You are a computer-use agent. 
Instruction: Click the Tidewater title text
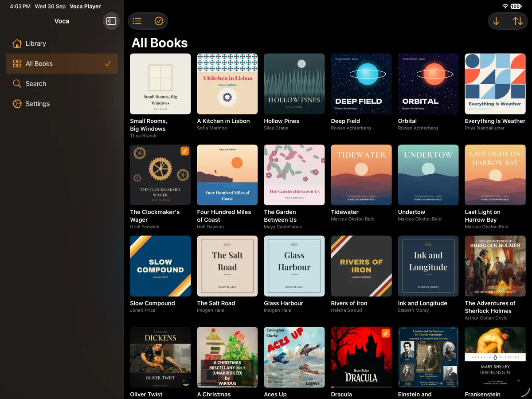click(344, 212)
